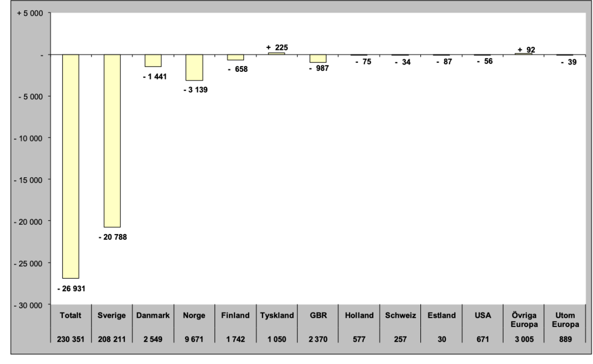The image size is (593, 364).
Task: Select the "- 34" data label
Action: 403,62
